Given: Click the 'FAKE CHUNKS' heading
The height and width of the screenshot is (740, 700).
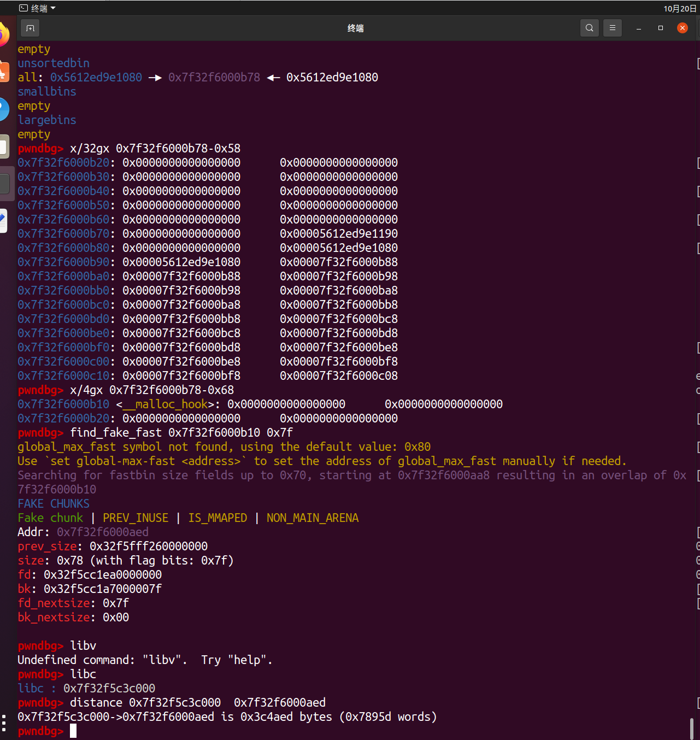Looking at the screenshot, I should (54, 503).
